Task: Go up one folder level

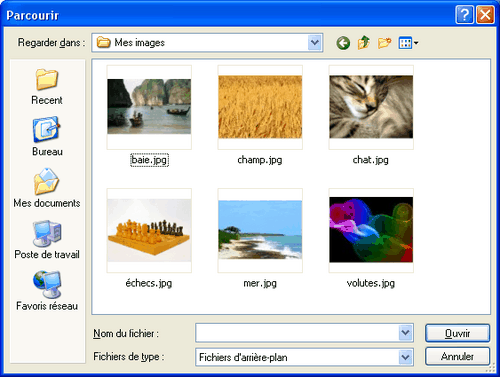Action: click(x=363, y=43)
